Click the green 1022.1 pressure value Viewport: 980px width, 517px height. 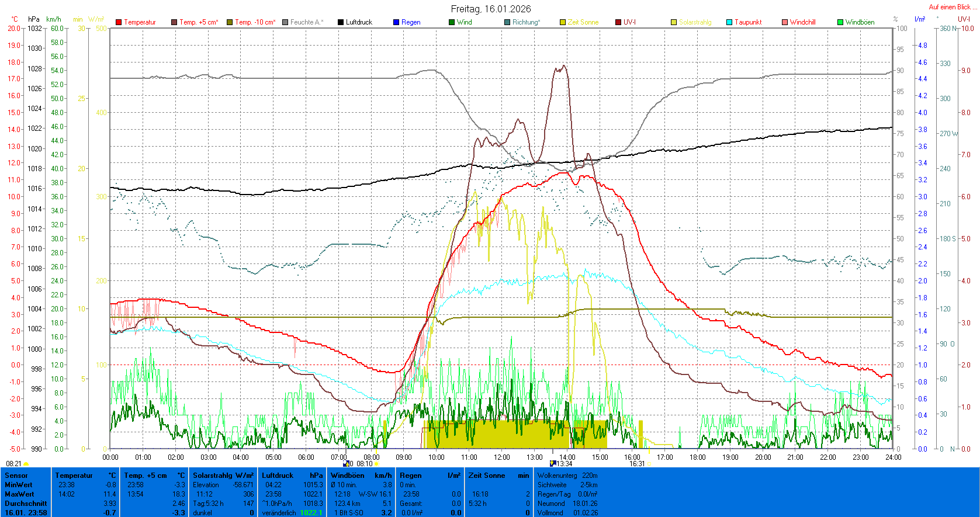point(311,513)
